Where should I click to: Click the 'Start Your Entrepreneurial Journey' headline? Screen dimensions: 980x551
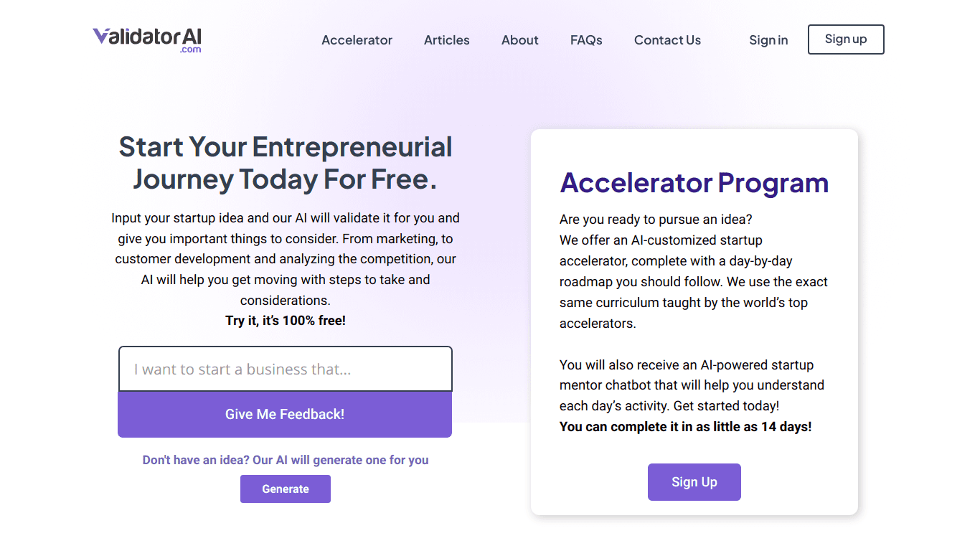pyautogui.click(x=285, y=163)
